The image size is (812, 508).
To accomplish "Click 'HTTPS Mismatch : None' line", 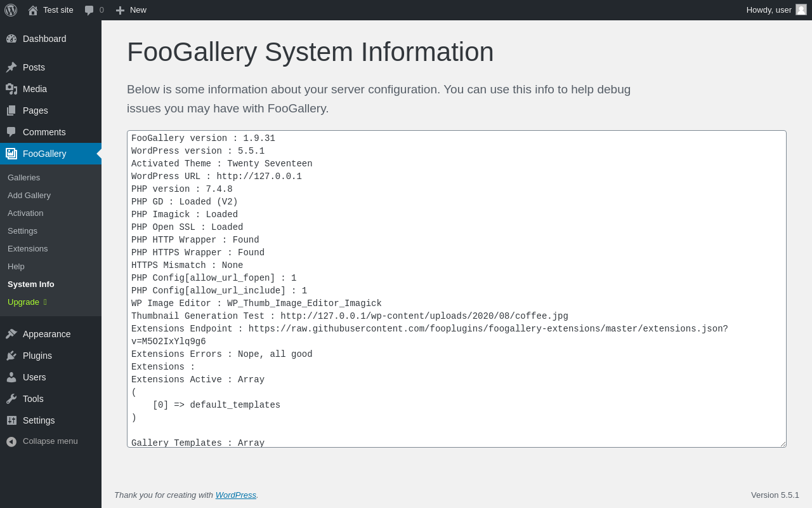I will 187,265.
